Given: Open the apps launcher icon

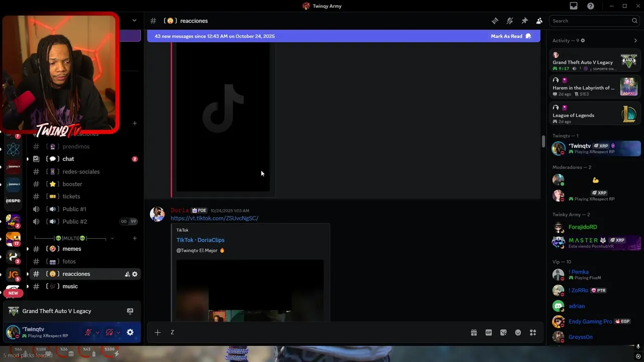Looking at the screenshot, I should (533, 332).
